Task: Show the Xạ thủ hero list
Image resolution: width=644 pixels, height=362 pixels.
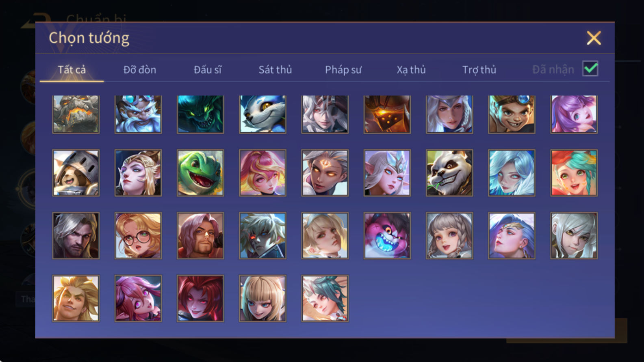Action: (x=411, y=70)
